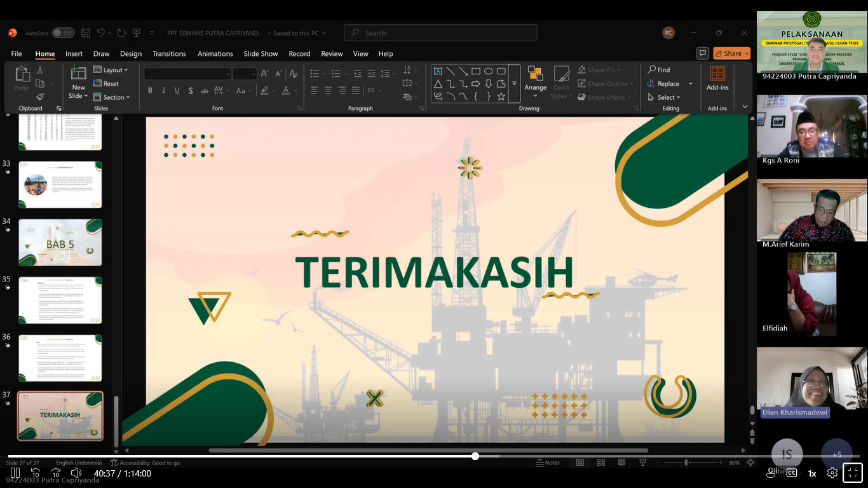The width and height of the screenshot is (868, 488).
Task: Toggle Bold formatting in Font group
Action: 150,91
